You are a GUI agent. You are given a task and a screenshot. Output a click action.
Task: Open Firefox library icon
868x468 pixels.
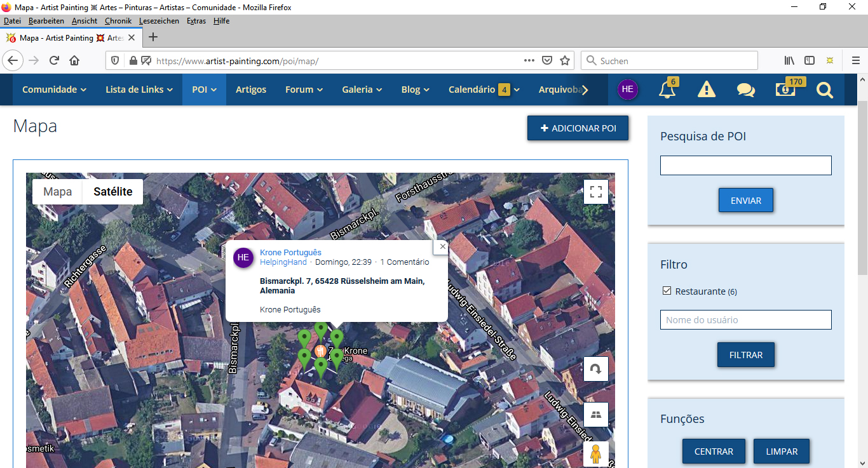point(789,60)
